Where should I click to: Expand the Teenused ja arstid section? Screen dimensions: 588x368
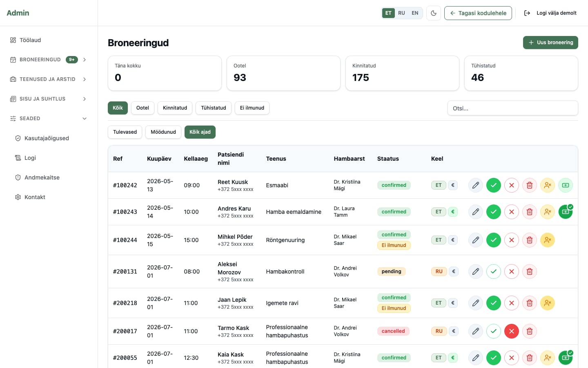[49, 79]
